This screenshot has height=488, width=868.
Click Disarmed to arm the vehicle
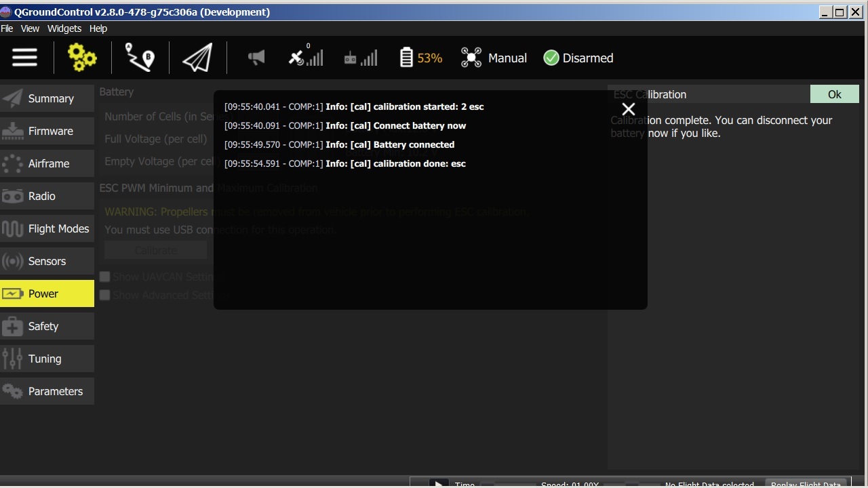(x=578, y=58)
